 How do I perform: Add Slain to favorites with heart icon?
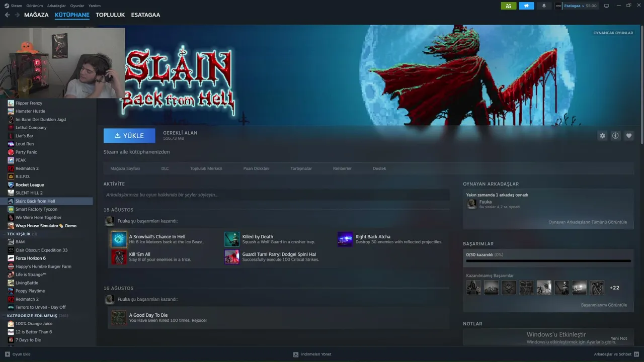(x=628, y=136)
